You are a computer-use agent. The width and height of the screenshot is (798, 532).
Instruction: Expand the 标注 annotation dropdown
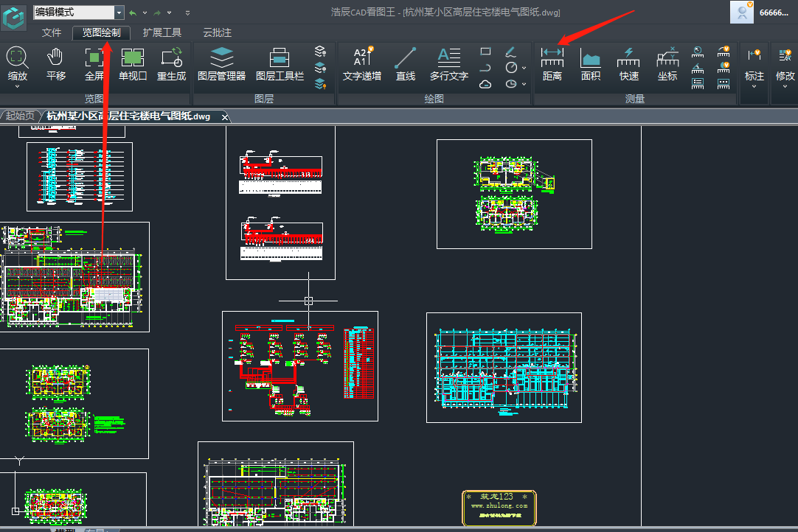coord(754,86)
